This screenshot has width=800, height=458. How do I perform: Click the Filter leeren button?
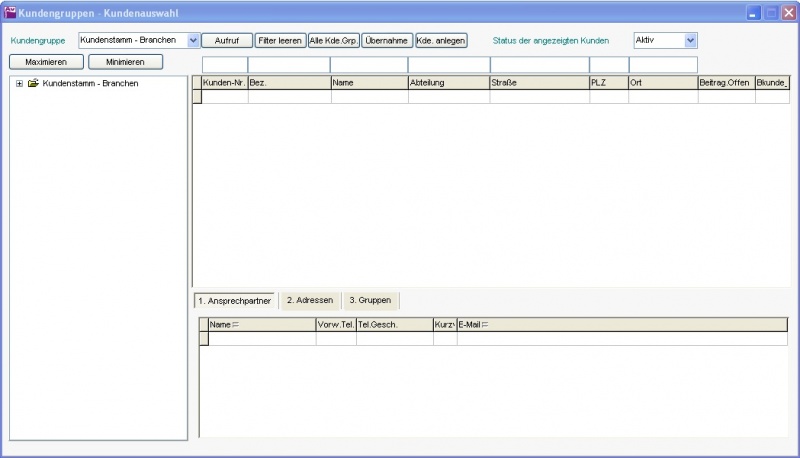point(280,41)
